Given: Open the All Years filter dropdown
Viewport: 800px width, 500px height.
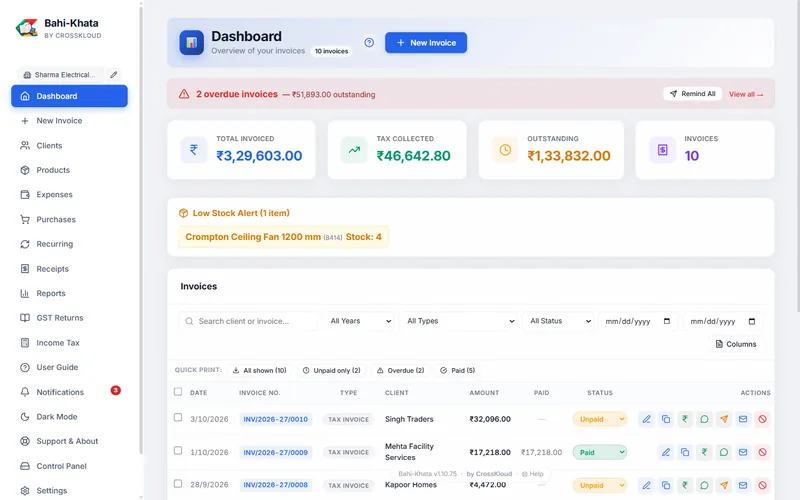Looking at the screenshot, I should coord(360,321).
